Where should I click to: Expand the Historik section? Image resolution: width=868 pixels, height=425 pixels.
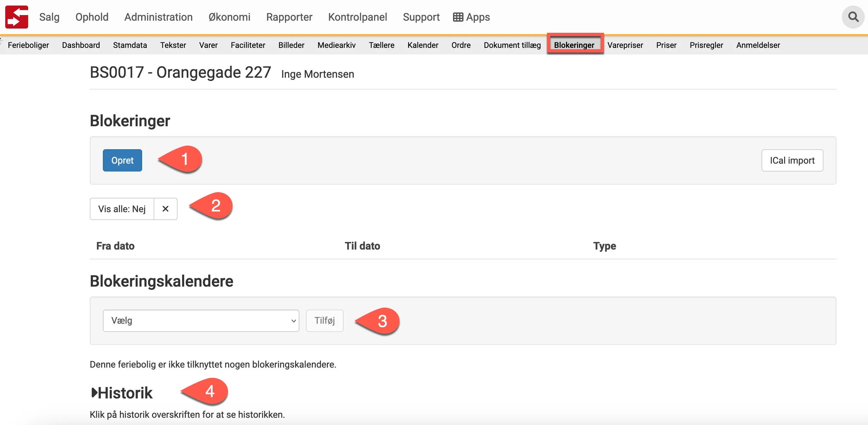(x=122, y=393)
